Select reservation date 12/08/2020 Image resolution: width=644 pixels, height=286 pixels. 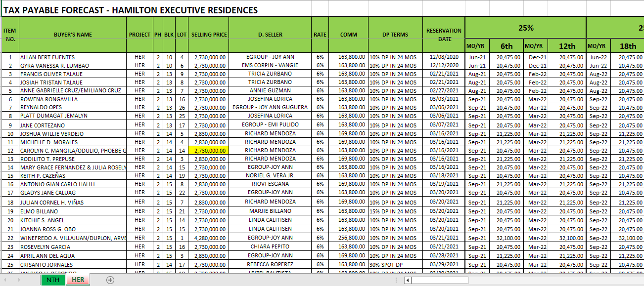[444, 57]
